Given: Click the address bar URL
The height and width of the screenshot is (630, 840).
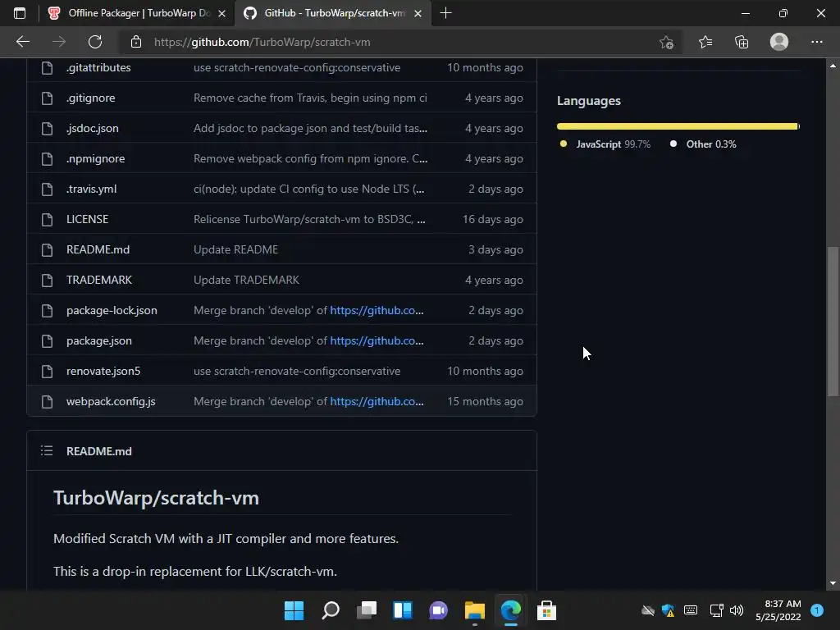Looking at the screenshot, I should click(262, 42).
